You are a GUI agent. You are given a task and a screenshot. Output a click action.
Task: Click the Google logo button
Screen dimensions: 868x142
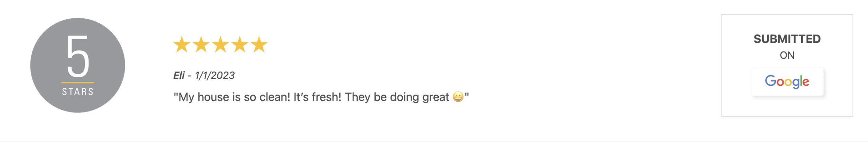pos(787,82)
